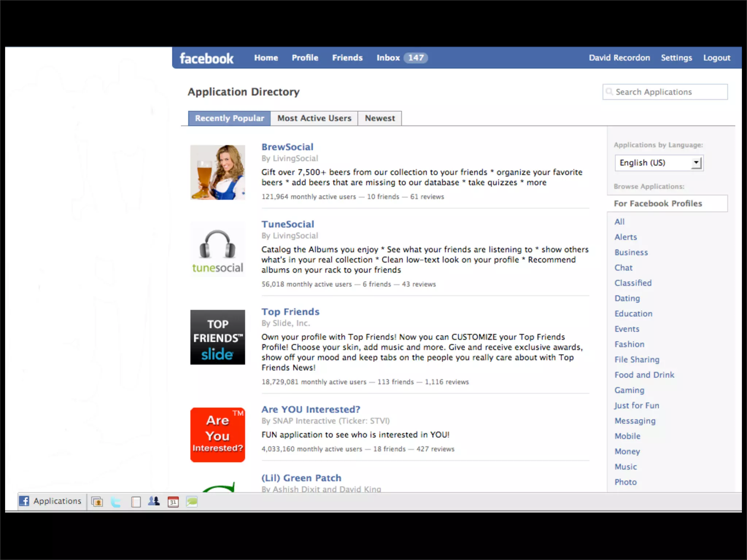Click the facebook logo in header
The height and width of the screenshot is (560, 747).
tap(206, 58)
